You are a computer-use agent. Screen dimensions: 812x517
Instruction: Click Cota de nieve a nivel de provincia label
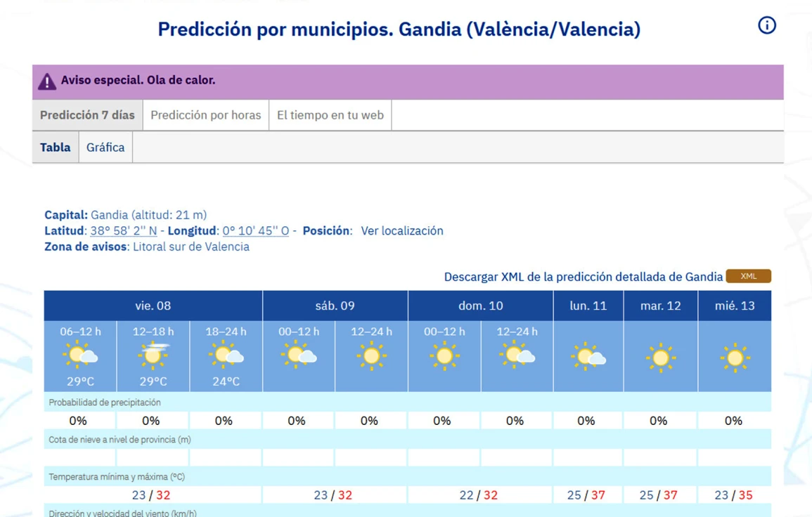tap(120, 440)
